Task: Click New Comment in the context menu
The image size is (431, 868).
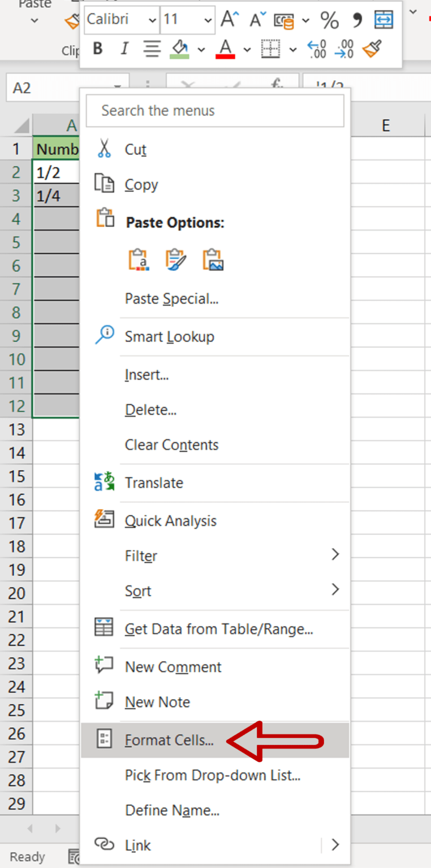Action: pos(173,666)
